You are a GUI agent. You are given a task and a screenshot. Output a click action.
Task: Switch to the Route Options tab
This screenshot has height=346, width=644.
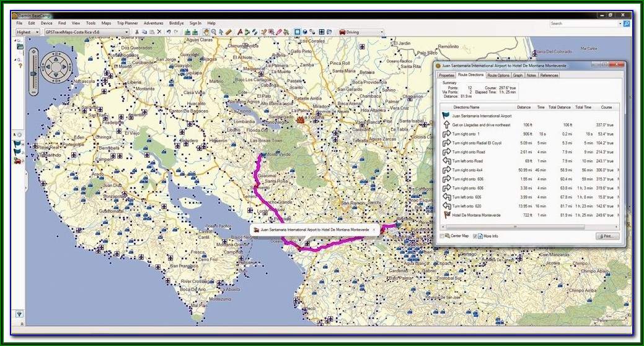[x=498, y=75]
